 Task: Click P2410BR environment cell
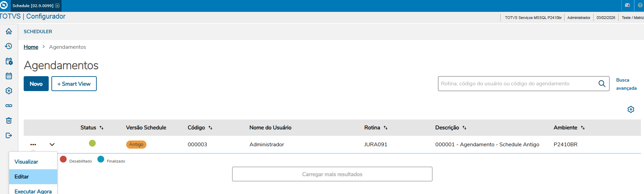566,145
